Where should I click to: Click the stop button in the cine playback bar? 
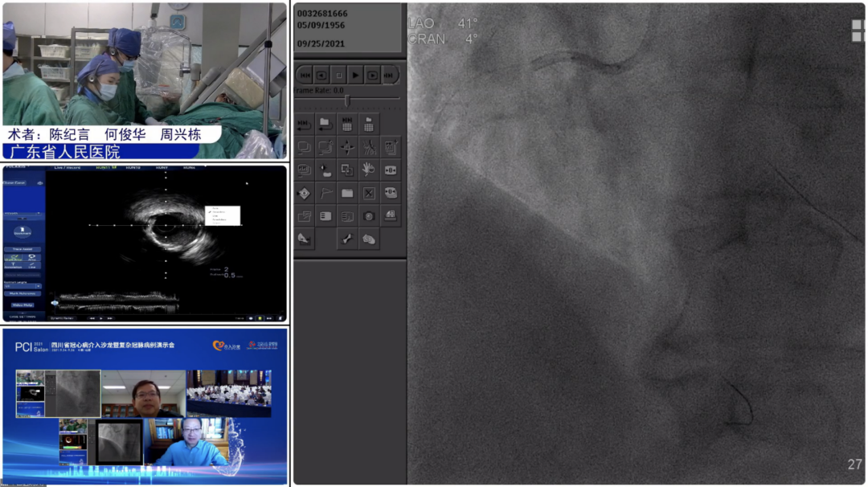[338, 76]
